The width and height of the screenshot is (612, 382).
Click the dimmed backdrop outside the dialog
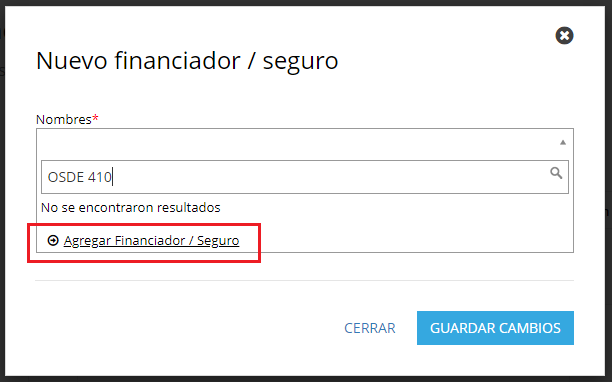(x=609, y=195)
